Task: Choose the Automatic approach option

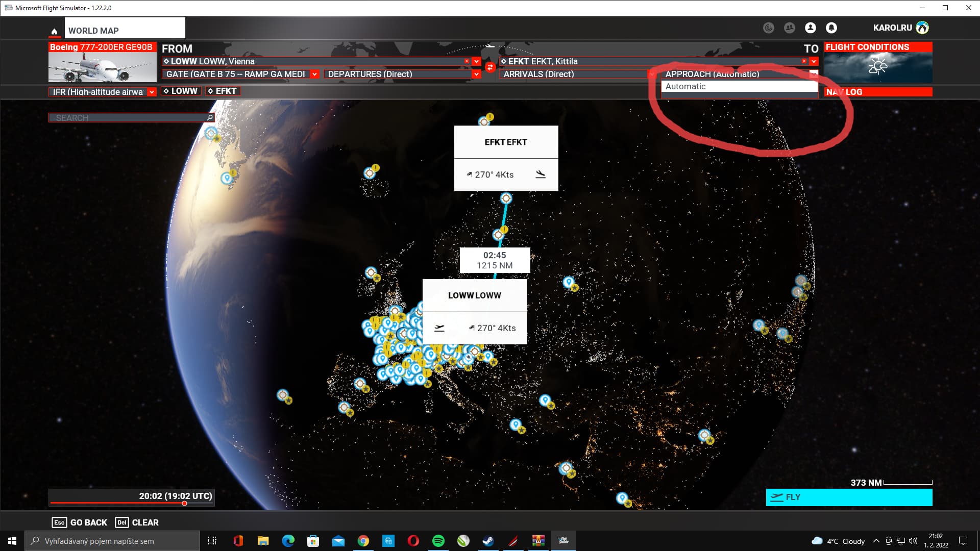Action: 740,87
